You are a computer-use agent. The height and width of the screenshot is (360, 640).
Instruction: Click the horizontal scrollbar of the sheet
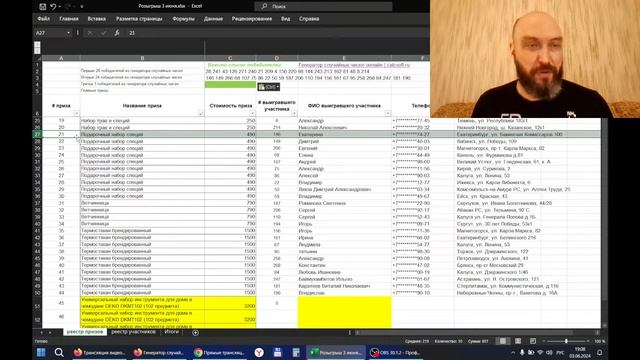pos(478,333)
